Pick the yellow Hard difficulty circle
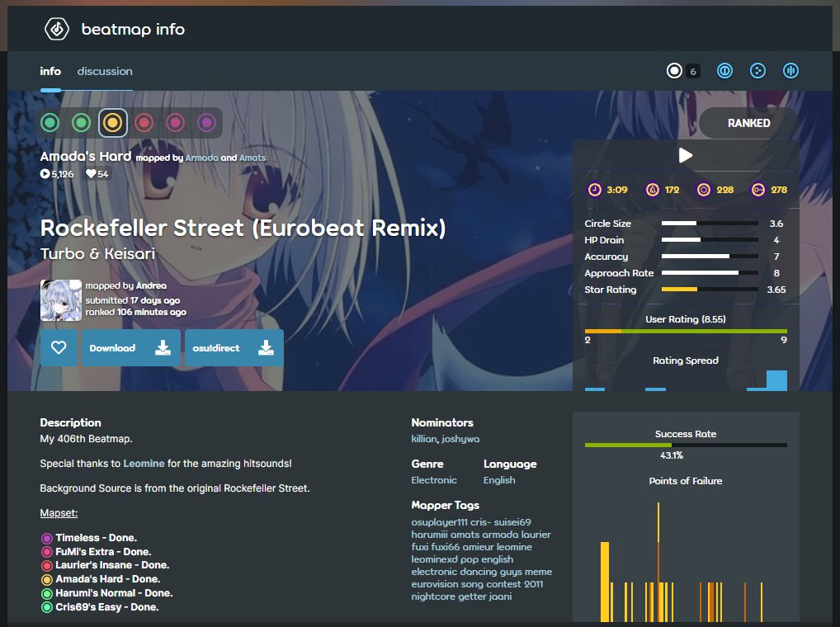The height and width of the screenshot is (627, 840). click(112, 123)
